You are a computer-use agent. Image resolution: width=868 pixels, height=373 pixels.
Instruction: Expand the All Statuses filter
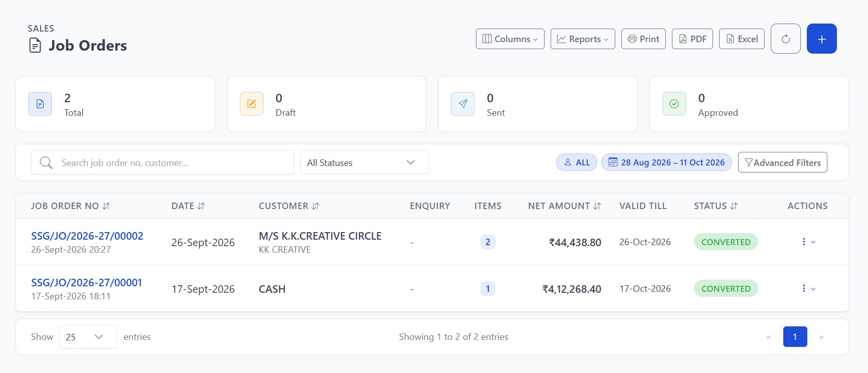365,162
